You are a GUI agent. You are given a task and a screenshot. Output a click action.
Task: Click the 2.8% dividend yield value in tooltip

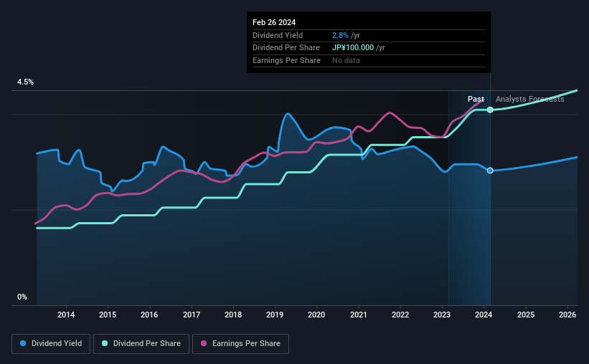[x=340, y=35]
